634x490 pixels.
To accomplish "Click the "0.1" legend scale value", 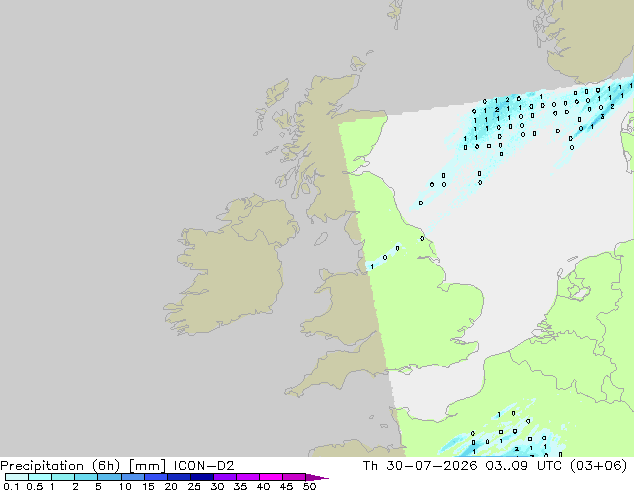I will (x=11, y=486).
